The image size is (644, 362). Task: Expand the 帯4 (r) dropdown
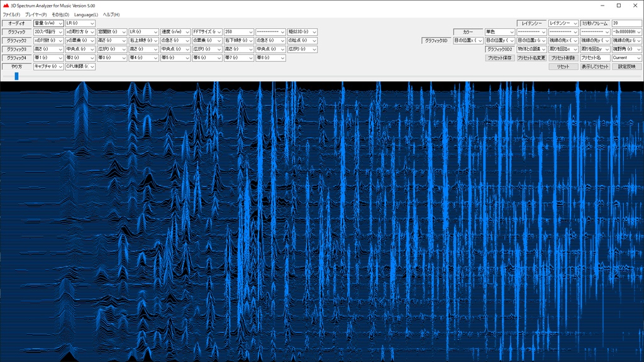[x=143, y=58]
